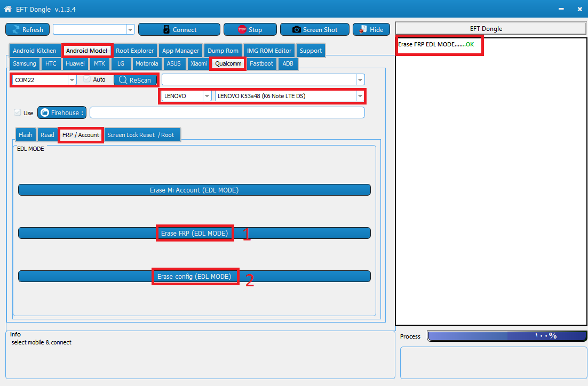Switch to the ADB tab

[x=288, y=63]
